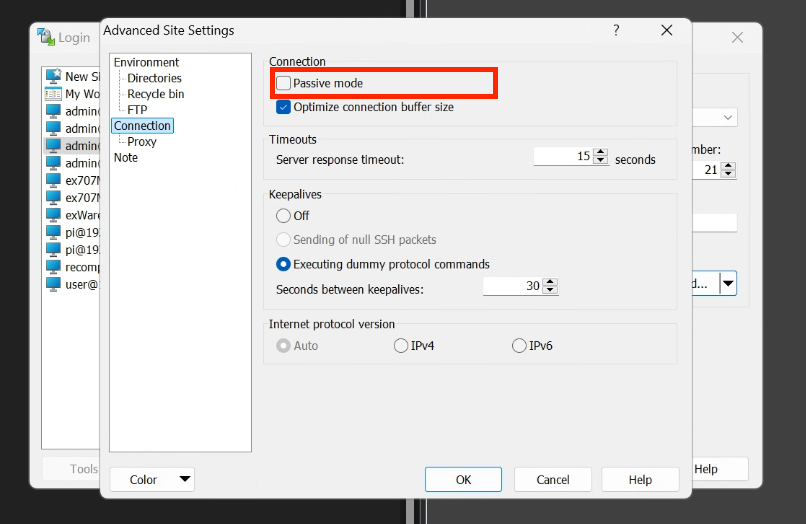Uncheck Optimize connection buffer size
The image size is (806, 524).
[284, 107]
